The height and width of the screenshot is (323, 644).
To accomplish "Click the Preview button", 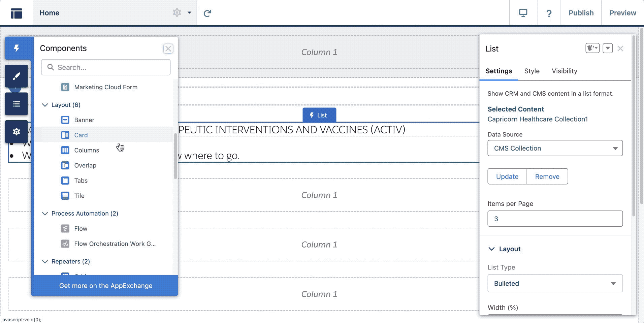I will [x=622, y=13].
